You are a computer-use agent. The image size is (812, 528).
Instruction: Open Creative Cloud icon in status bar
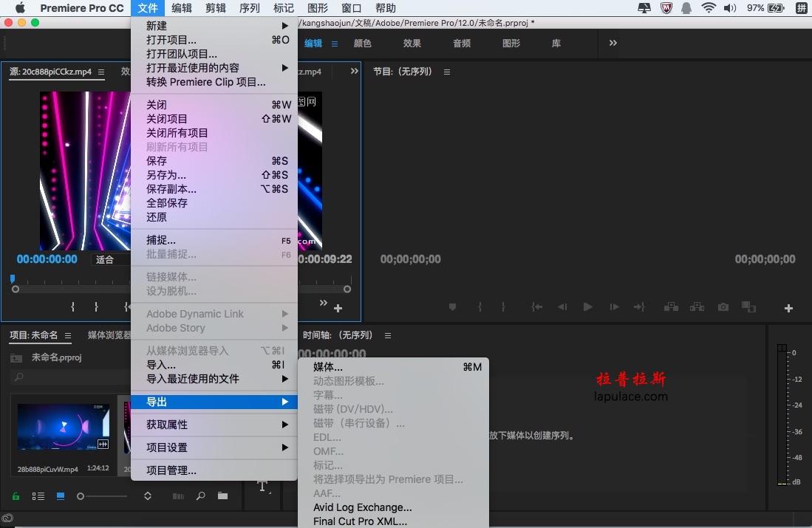[7, 518]
